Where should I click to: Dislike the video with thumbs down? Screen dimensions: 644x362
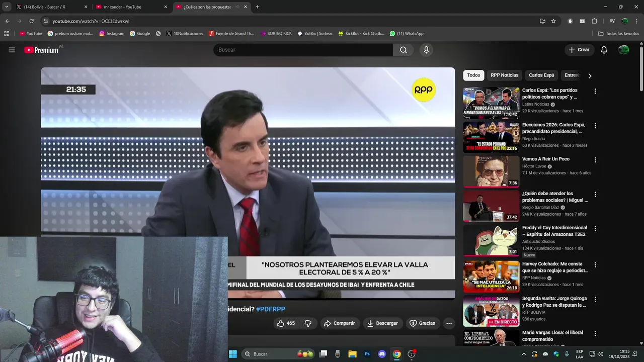[308, 323]
